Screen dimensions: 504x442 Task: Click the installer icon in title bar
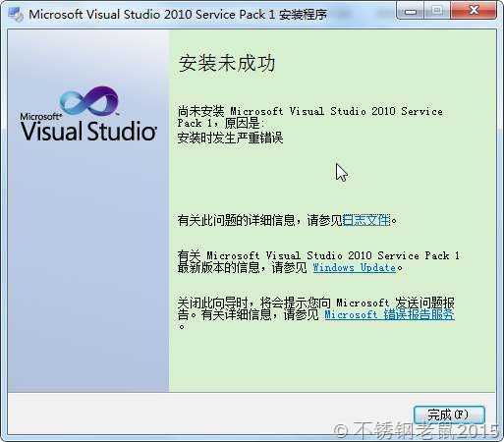click(16, 15)
